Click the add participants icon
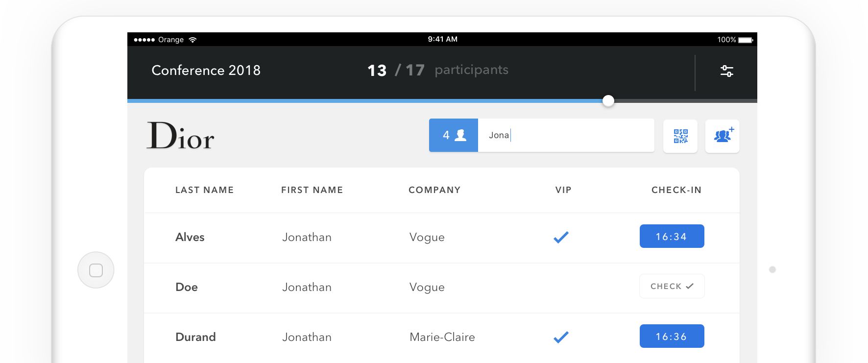Viewport: 868px width, 363px height. pyautogui.click(x=723, y=136)
